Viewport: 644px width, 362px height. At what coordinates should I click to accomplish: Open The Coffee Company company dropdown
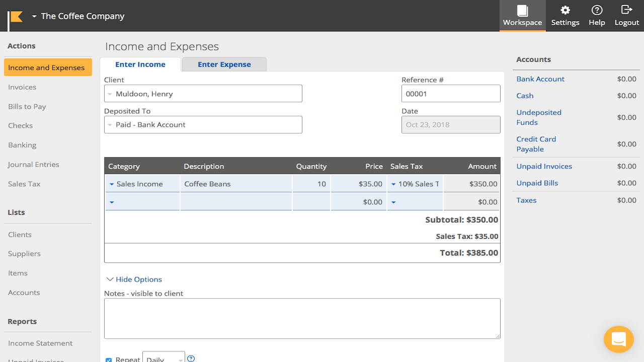point(78,16)
